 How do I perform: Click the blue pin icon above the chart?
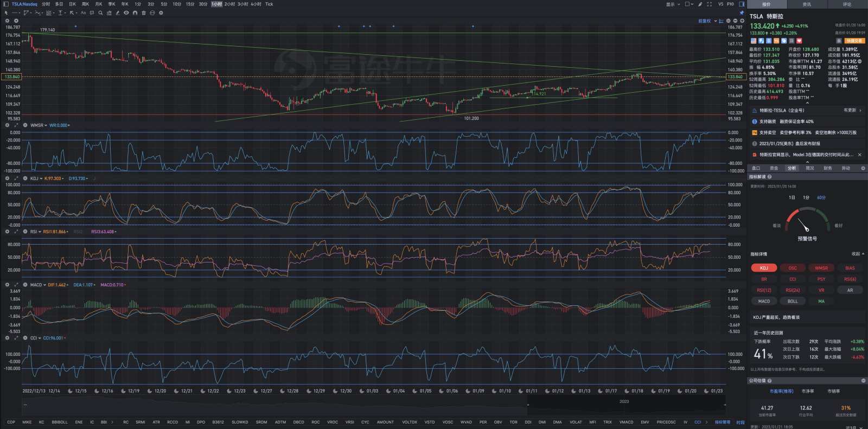(x=742, y=12)
